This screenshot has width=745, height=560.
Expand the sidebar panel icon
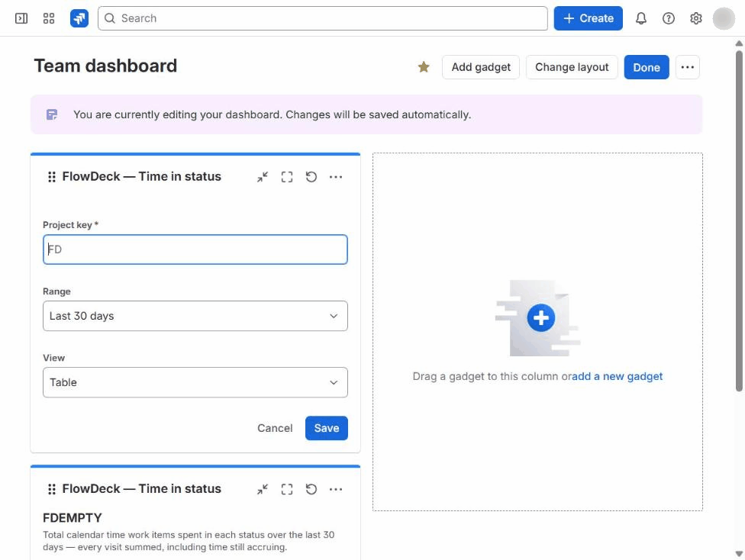(x=21, y=18)
